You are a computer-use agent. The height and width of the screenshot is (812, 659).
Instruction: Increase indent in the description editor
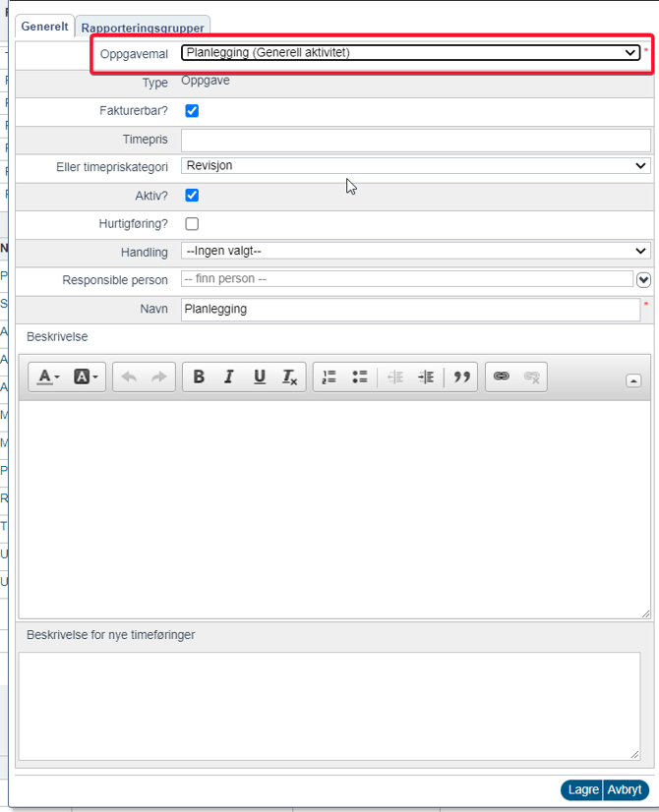[x=426, y=377]
